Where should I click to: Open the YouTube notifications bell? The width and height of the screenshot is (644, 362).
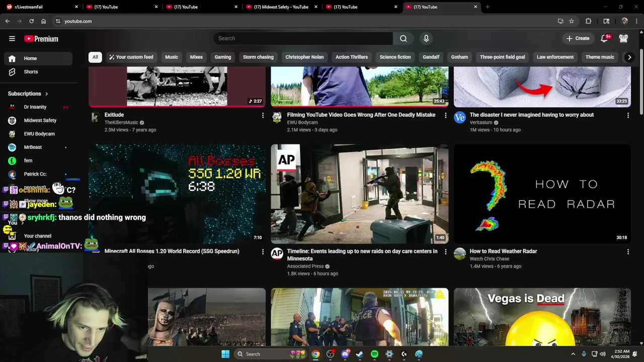point(605,38)
